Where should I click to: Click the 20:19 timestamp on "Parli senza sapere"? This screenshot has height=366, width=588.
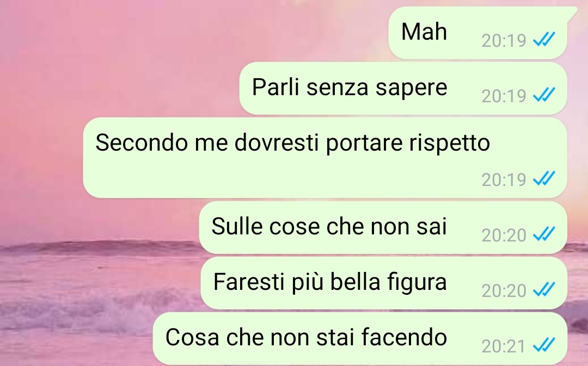point(504,96)
